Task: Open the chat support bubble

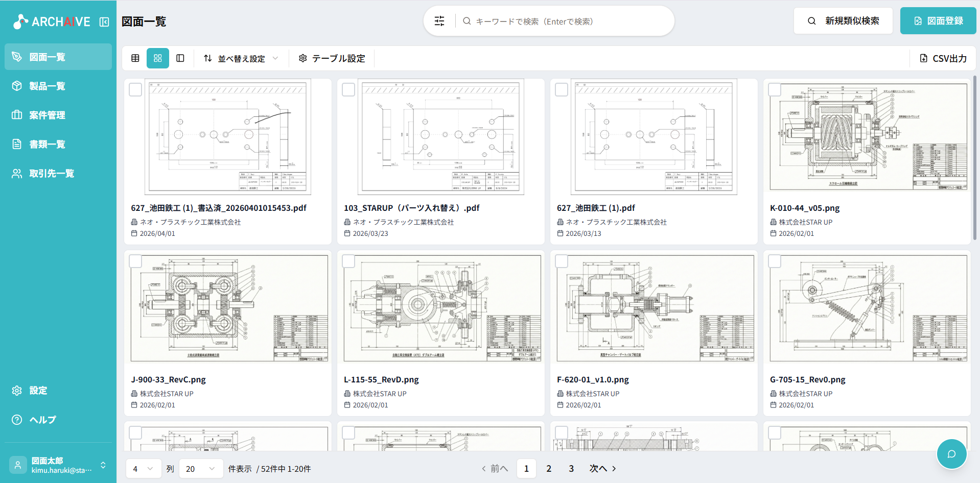Action: [x=951, y=454]
